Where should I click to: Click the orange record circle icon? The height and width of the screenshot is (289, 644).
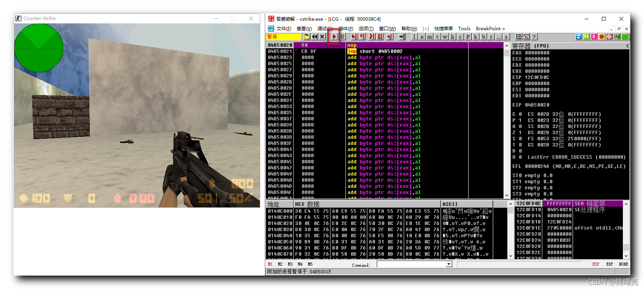coord(602,37)
